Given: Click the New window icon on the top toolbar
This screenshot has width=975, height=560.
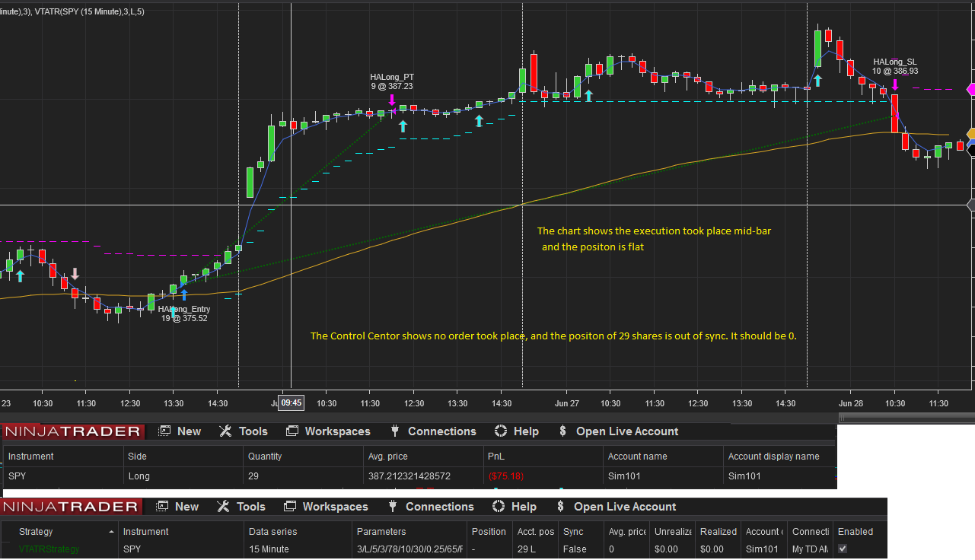Looking at the screenshot, I should tap(164, 431).
